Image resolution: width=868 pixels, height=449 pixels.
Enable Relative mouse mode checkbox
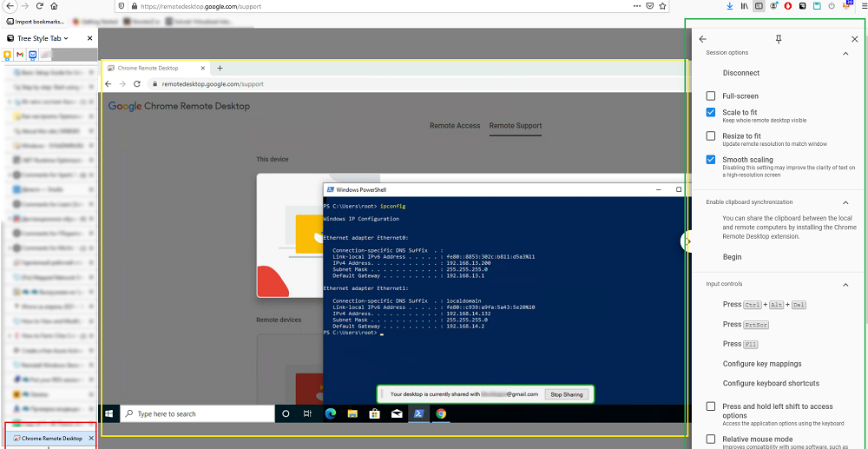click(711, 439)
